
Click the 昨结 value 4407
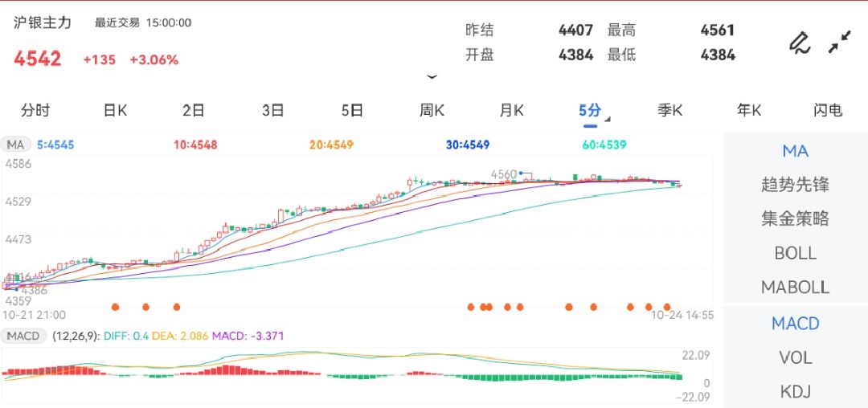(x=575, y=30)
